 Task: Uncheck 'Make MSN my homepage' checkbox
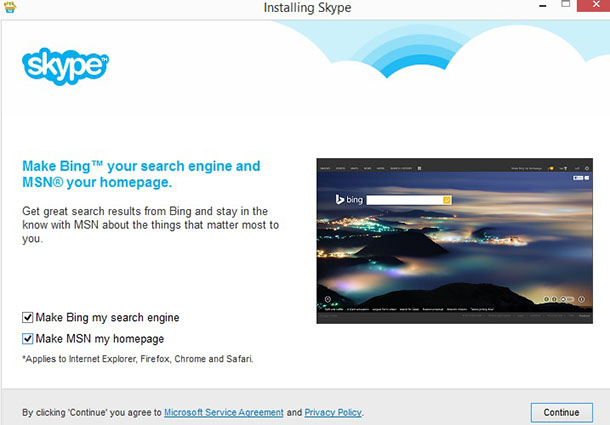tap(27, 339)
